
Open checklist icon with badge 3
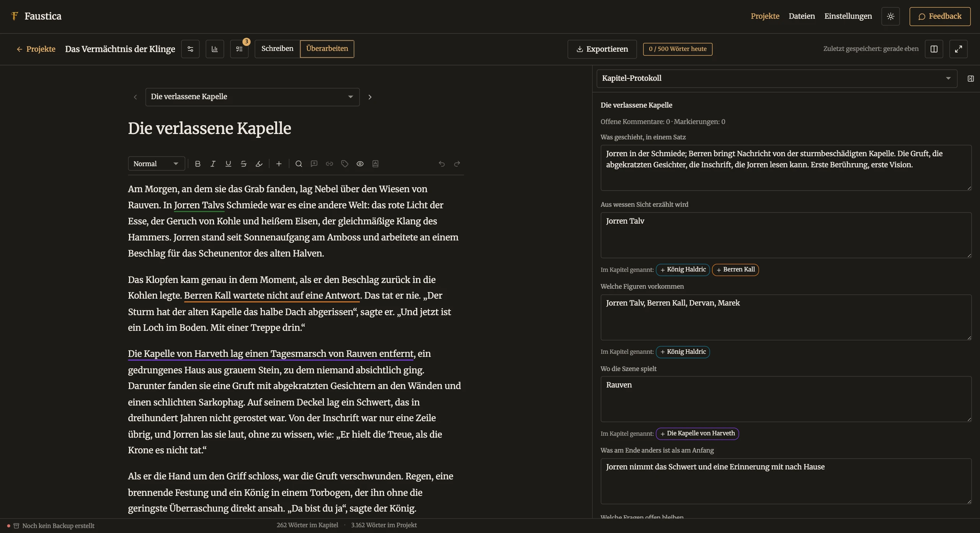239,49
